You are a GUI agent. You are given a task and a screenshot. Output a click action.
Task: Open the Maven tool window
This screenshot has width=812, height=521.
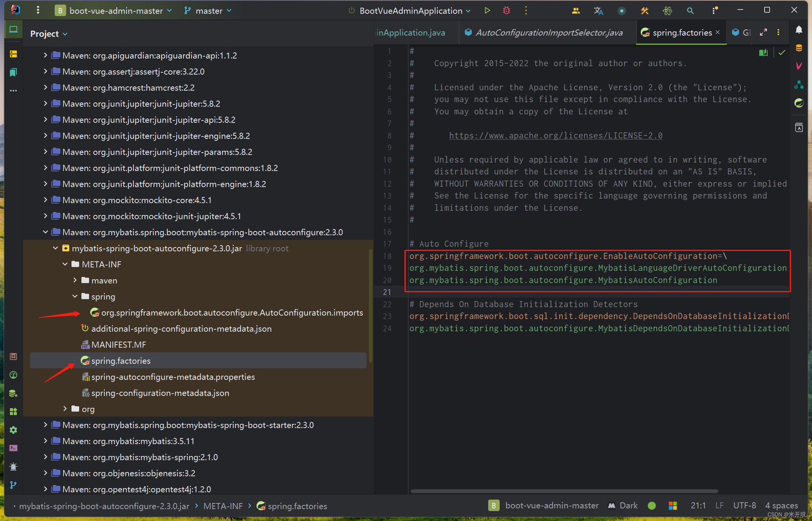pyautogui.click(x=799, y=66)
